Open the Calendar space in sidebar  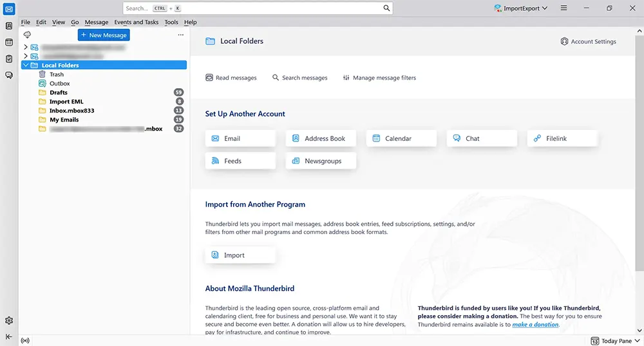click(x=9, y=42)
